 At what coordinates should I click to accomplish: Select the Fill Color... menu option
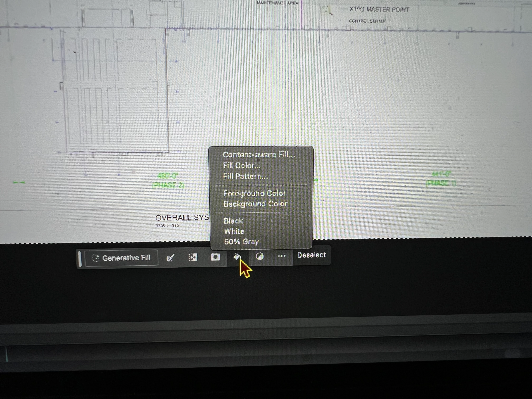pyautogui.click(x=241, y=165)
